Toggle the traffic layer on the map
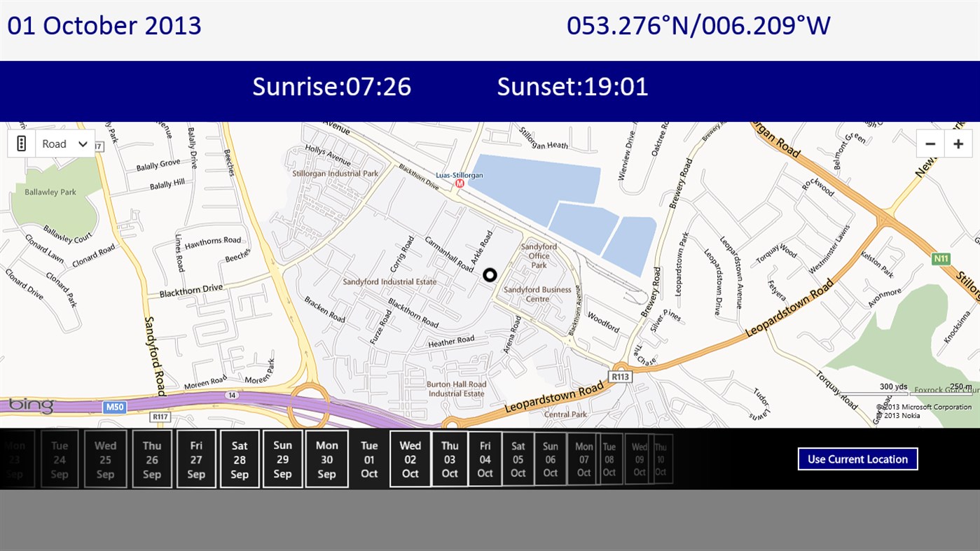The image size is (980, 551). tap(20, 143)
